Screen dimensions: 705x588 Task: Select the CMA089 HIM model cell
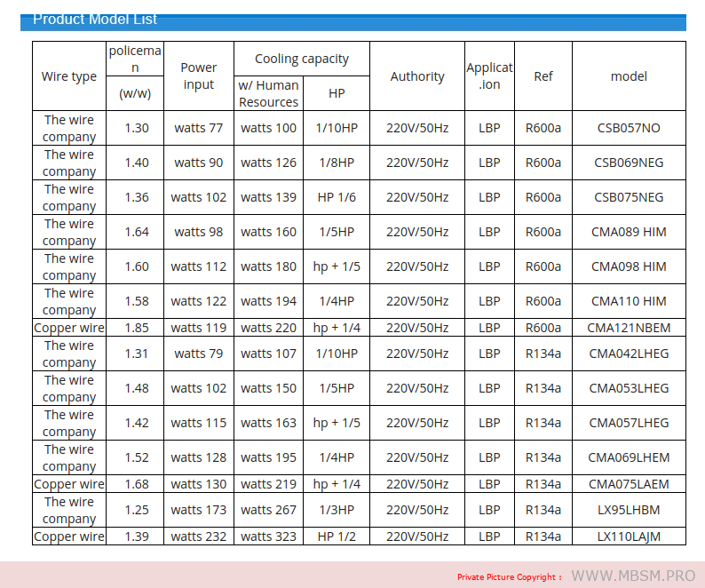point(629,232)
